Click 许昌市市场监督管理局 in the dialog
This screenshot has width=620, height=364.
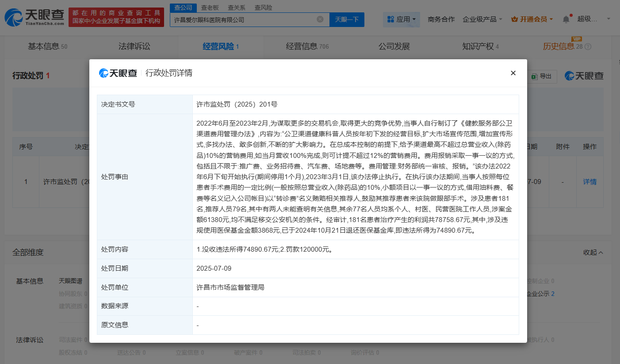click(230, 287)
